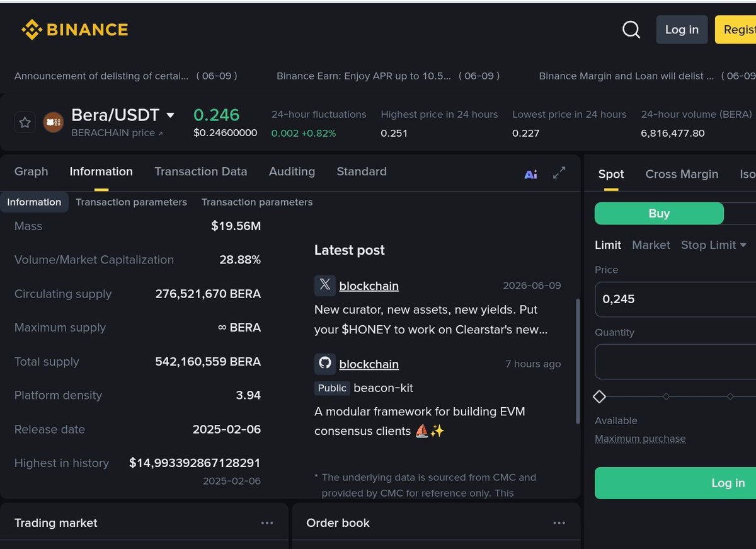Image resolution: width=756 pixels, height=549 pixels.
Task: Click the 24-hour fluctuations +0.82% value
Action: point(304,133)
